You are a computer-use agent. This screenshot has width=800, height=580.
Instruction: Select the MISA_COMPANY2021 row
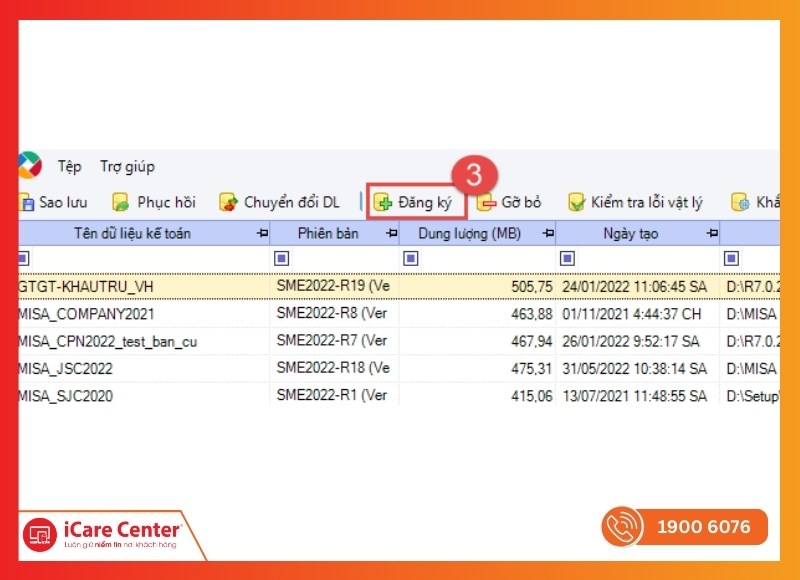[x=399, y=314]
